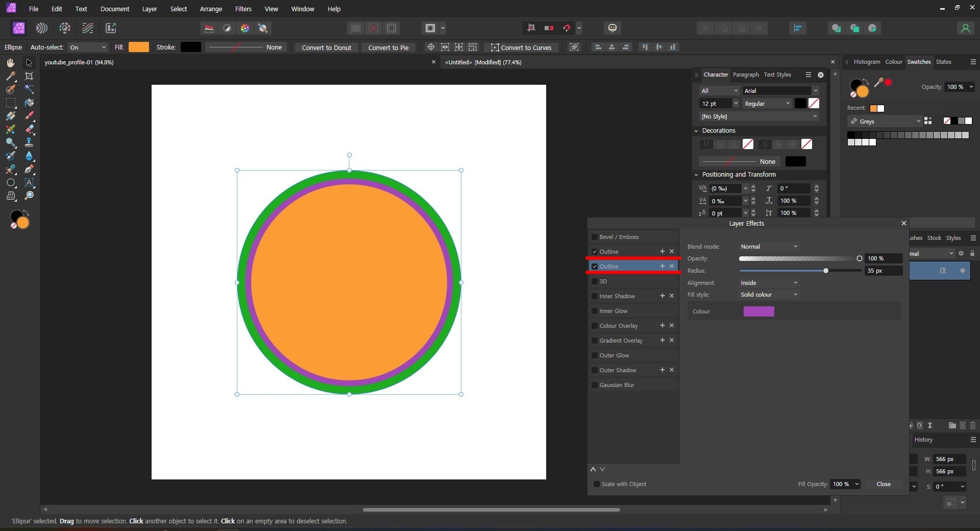Choose the Clone Stamp tool
The width and height of the screenshot is (980, 531).
coord(29,142)
